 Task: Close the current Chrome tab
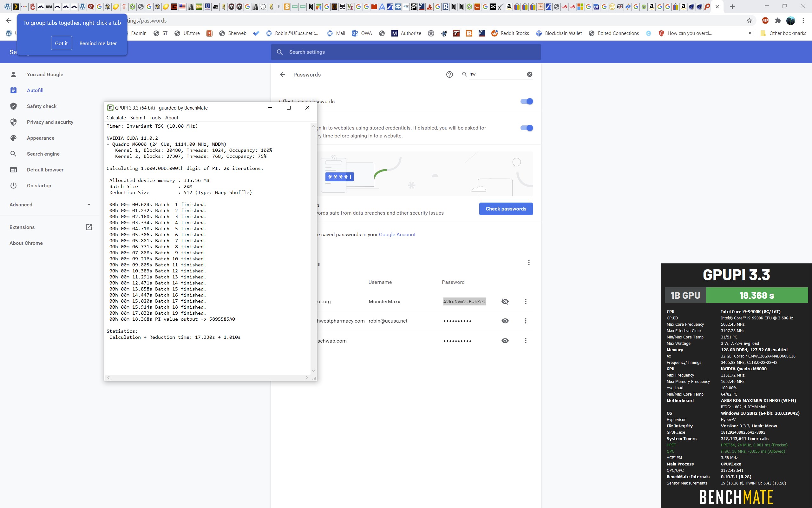(x=717, y=6)
